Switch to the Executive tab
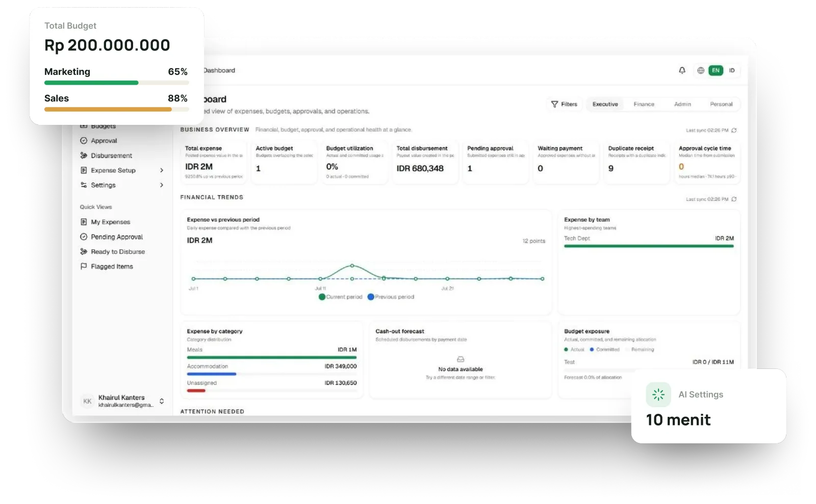The width and height of the screenshot is (816, 504). tap(605, 104)
